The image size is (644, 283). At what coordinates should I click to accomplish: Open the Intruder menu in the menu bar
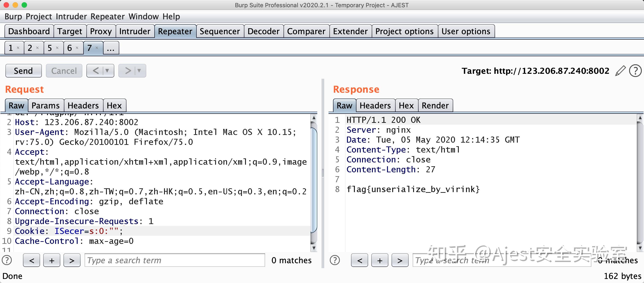(72, 16)
